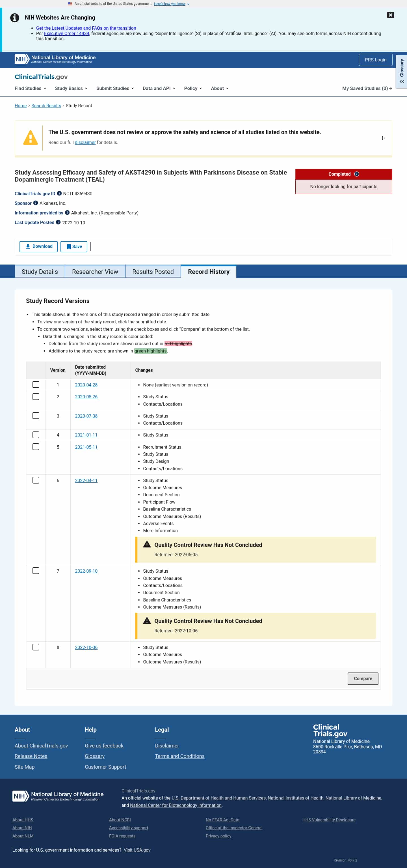Click the NIH logo in the footer

pos(58,796)
